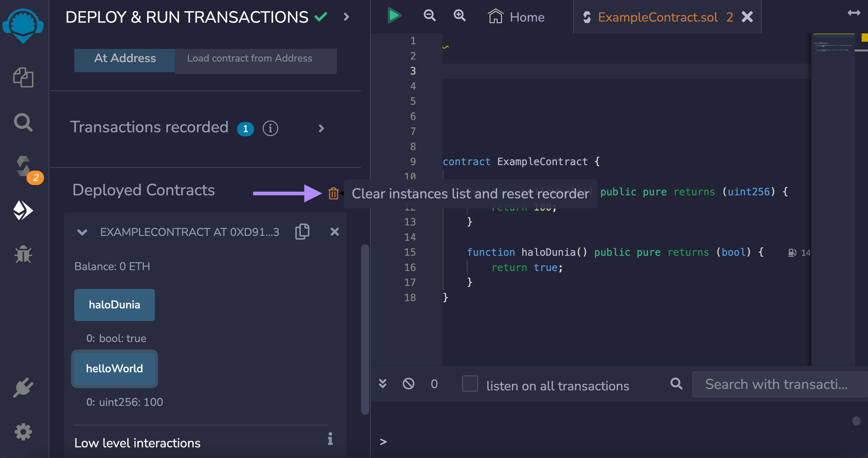Collapse the ExampleContract instance details

pos(82,232)
